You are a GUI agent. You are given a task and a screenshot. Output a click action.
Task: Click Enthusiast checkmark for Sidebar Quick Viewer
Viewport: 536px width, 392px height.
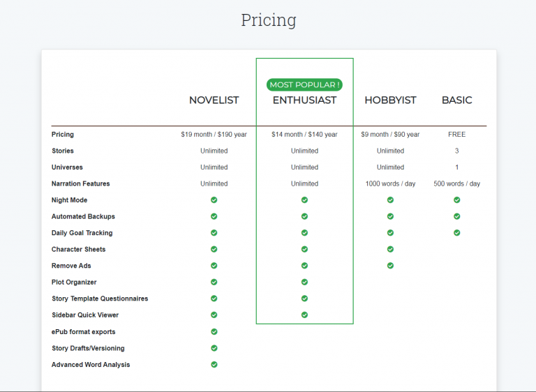coord(304,315)
